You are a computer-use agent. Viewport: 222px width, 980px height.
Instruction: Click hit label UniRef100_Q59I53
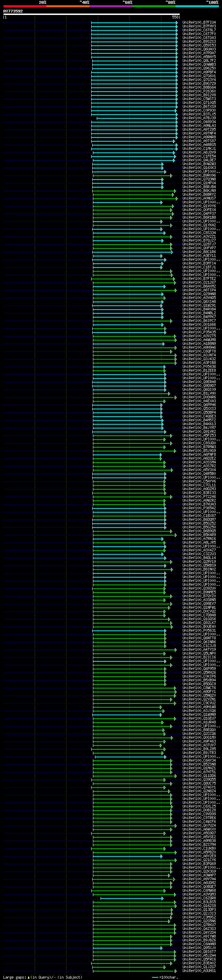click(199, 45)
